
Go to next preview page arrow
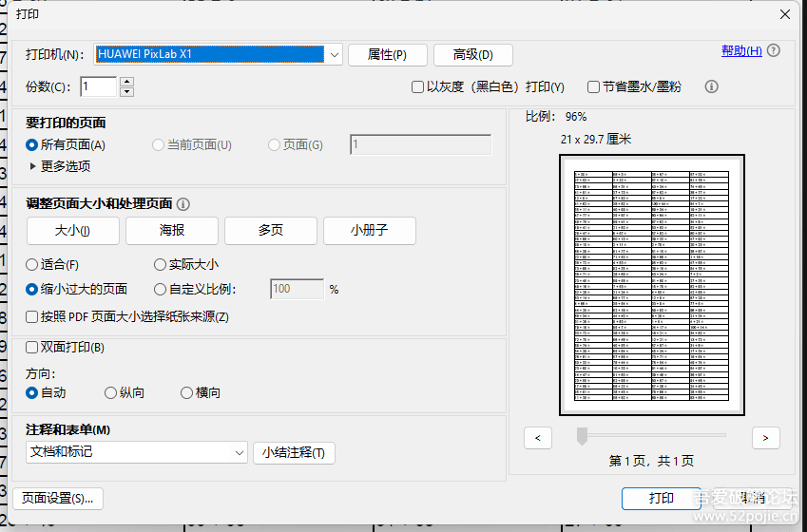765,437
